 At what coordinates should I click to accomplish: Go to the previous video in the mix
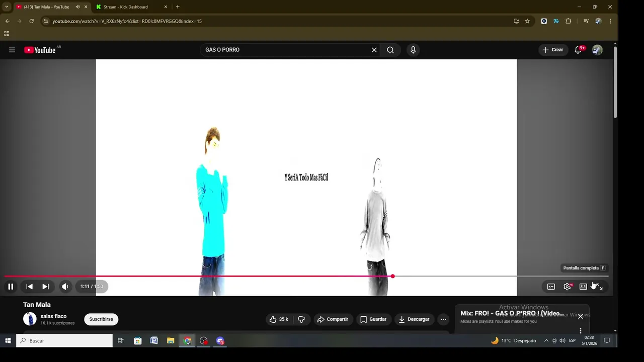click(x=29, y=287)
